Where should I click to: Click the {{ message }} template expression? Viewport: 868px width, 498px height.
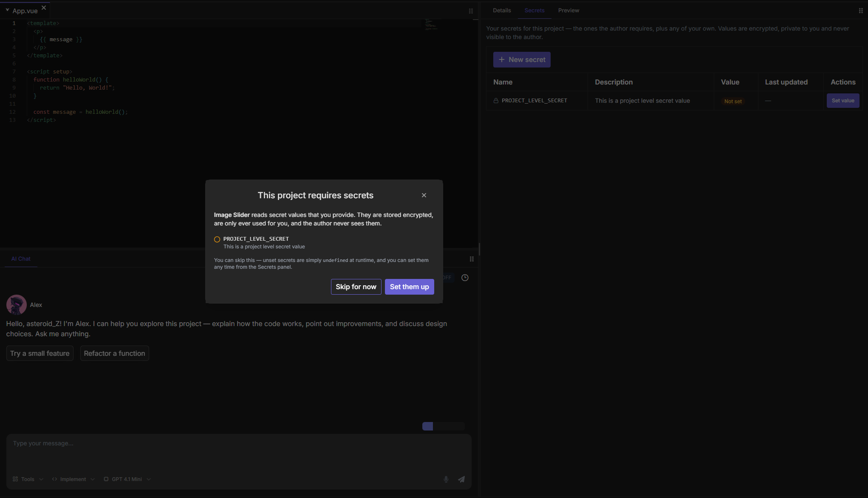[x=61, y=39]
